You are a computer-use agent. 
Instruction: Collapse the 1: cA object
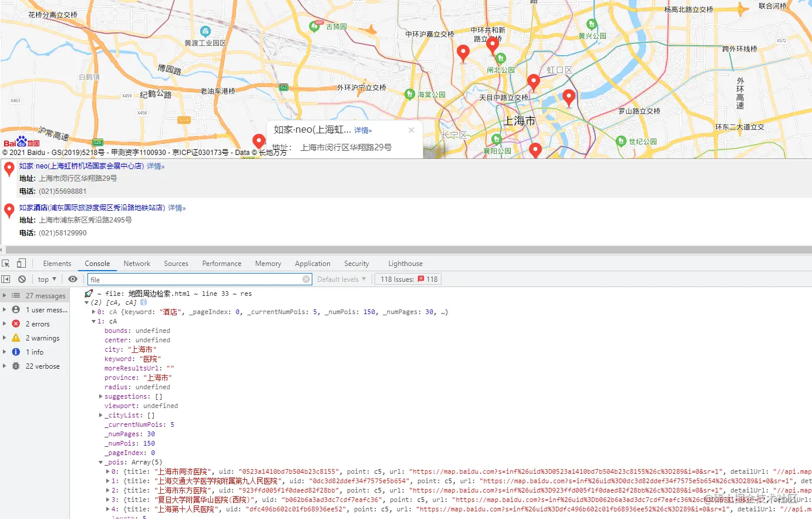pos(94,322)
